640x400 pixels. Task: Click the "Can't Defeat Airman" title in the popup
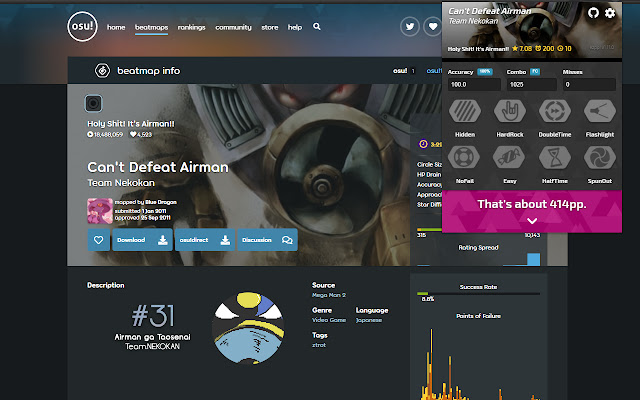click(489, 11)
